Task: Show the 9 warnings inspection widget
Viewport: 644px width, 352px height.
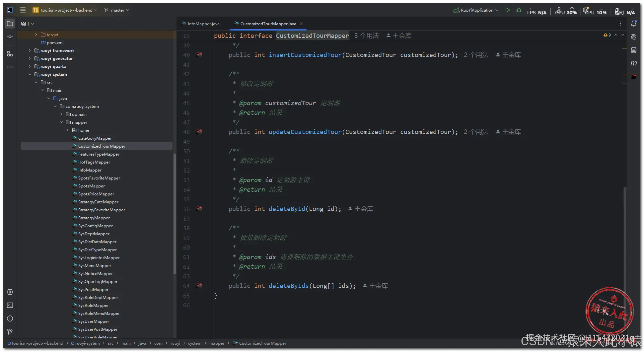Action: point(607,35)
